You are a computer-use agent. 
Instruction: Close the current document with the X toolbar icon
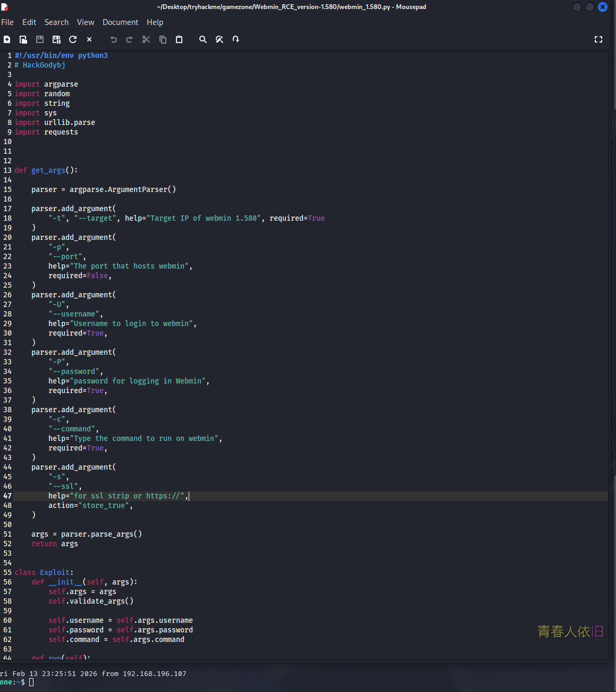coord(89,39)
